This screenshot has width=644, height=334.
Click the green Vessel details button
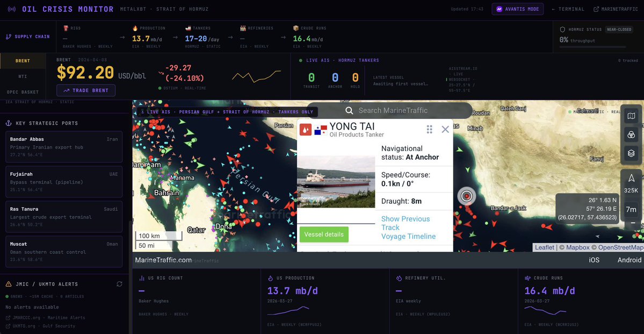(324, 234)
